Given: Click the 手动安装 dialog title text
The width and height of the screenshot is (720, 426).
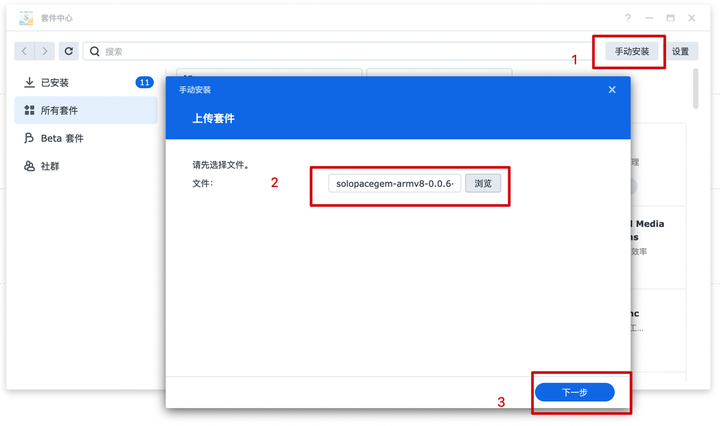Looking at the screenshot, I should [195, 90].
